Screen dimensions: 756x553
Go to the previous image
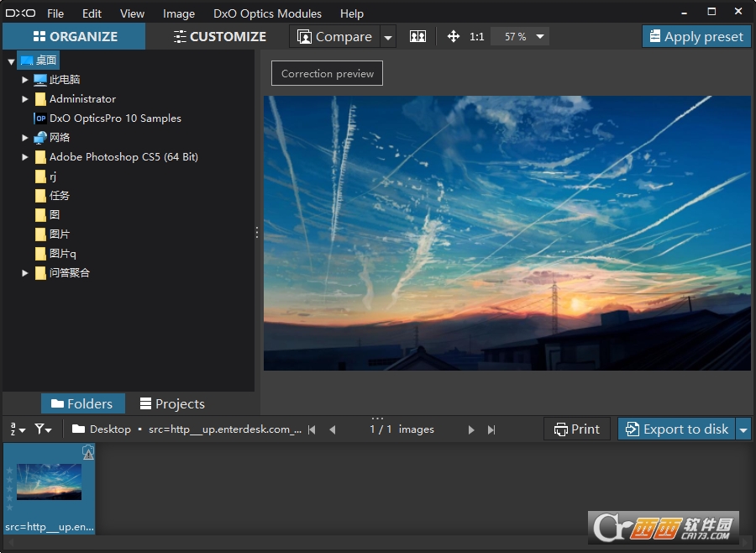[332, 429]
